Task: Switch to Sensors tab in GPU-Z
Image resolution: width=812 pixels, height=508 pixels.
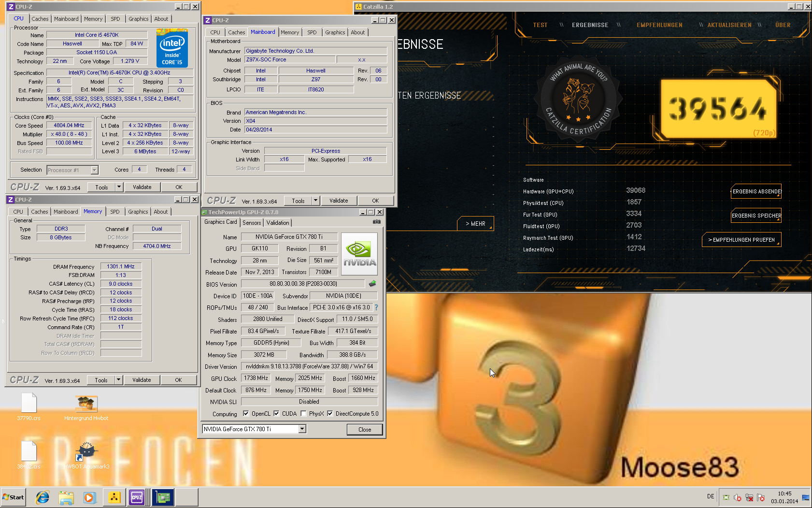Action: point(252,223)
